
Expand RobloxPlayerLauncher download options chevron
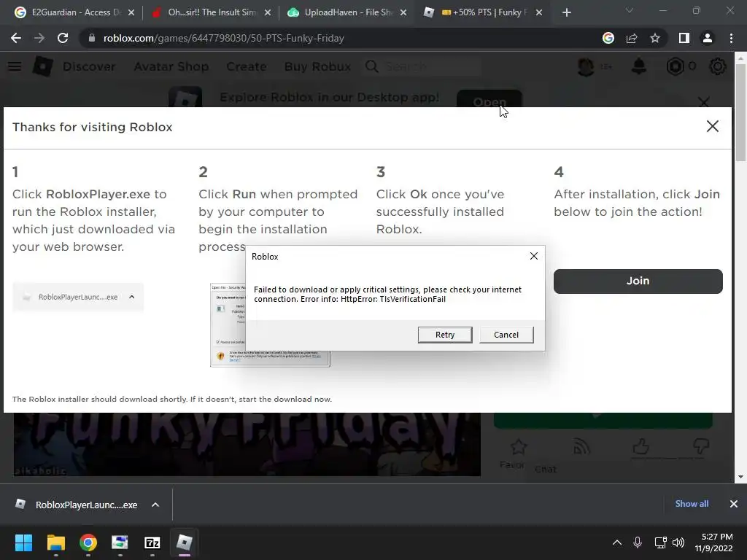coord(155,505)
